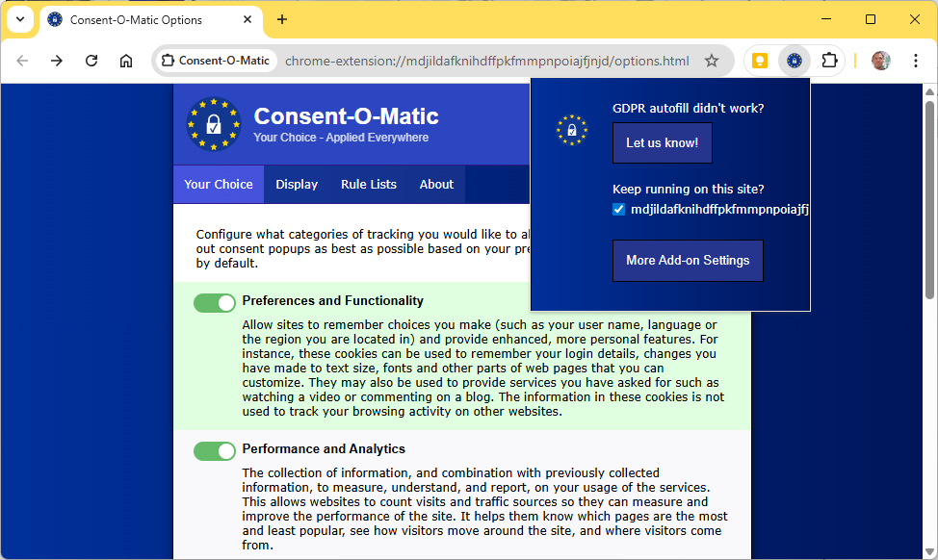The image size is (938, 560).
Task: Switch to the Rule Lists tab
Action: coord(368,184)
